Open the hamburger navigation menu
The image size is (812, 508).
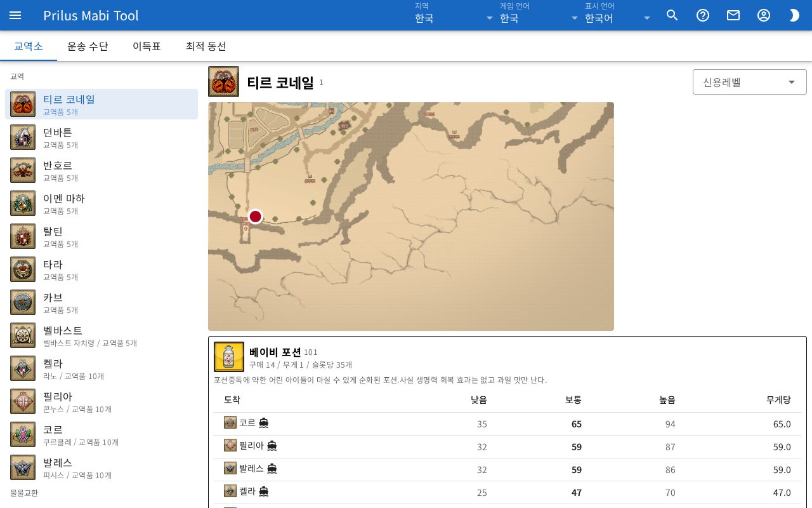click(15, 15)
